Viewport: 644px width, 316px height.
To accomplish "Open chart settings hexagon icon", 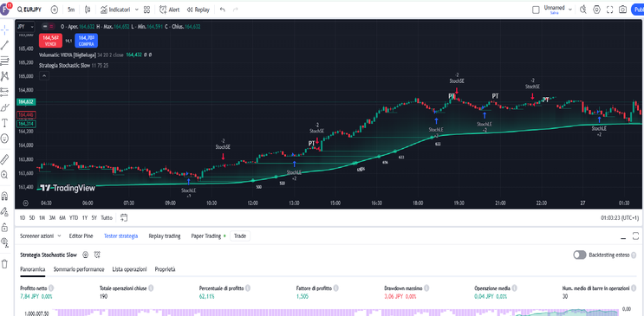I will pos(597,10).
